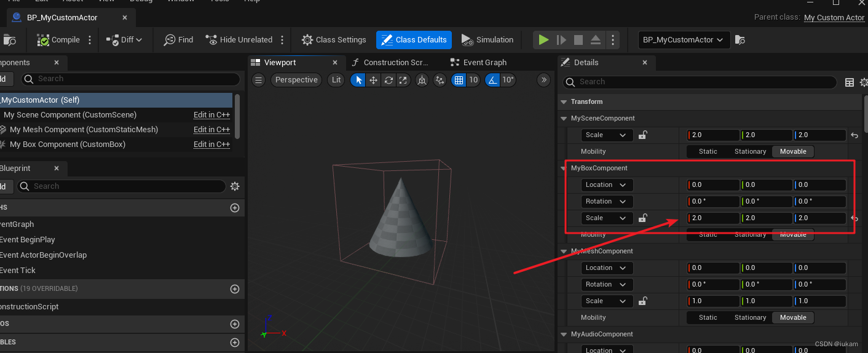Toggle world/local coordinate system icon
This screenshot has height=353, width=868.
(422, 80)
